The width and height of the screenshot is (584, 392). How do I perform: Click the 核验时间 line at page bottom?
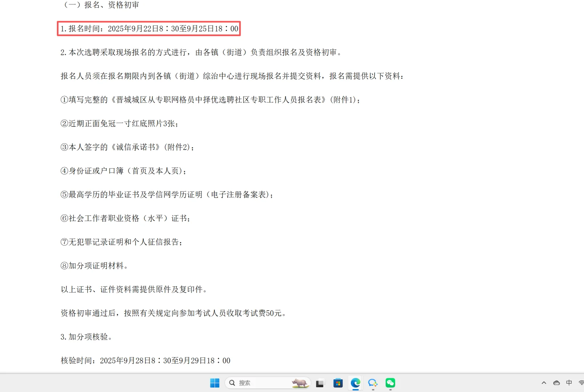(x=145, y=360)
